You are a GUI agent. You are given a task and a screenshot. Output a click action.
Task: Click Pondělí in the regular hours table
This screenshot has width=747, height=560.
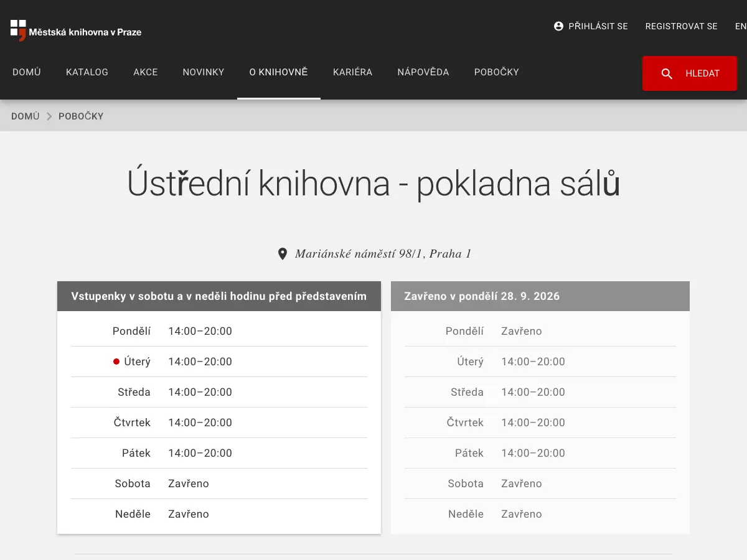tap(131, 331)
